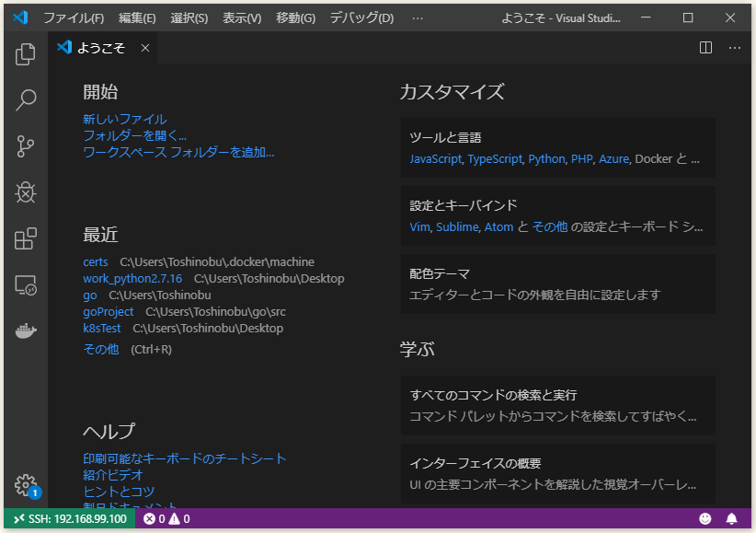The height and width of the screenshot is (533, 756).
Task: Open the Docker extension view
Action: point(25,330)
